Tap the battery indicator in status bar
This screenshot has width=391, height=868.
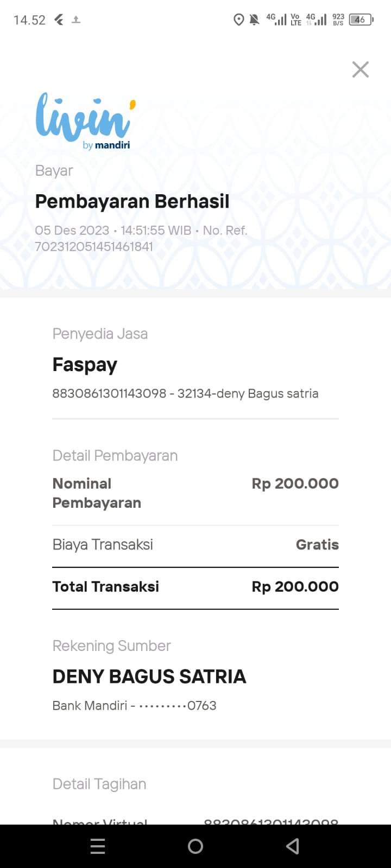tap(361, 20)
